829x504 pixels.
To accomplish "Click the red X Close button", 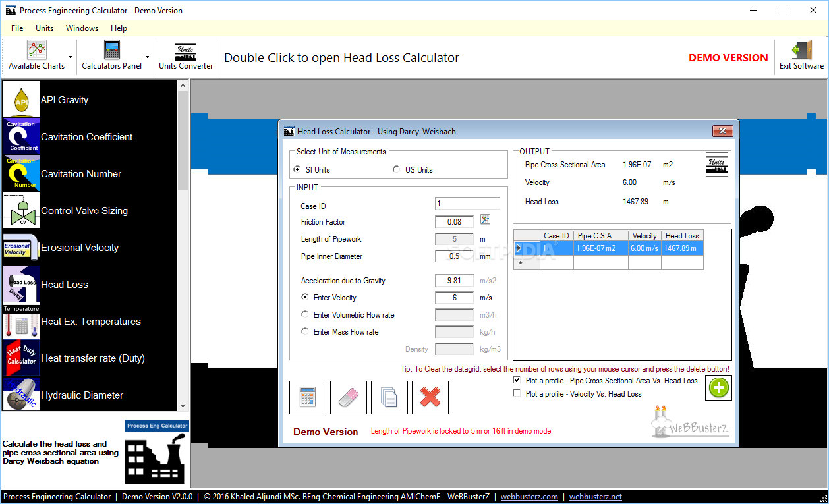I will (430, 397).
